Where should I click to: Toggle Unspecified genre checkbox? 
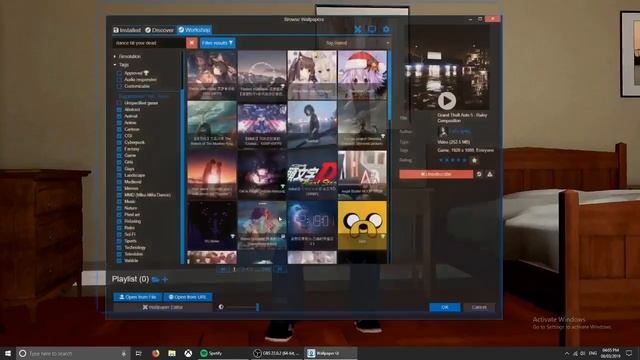coord(120,103)
